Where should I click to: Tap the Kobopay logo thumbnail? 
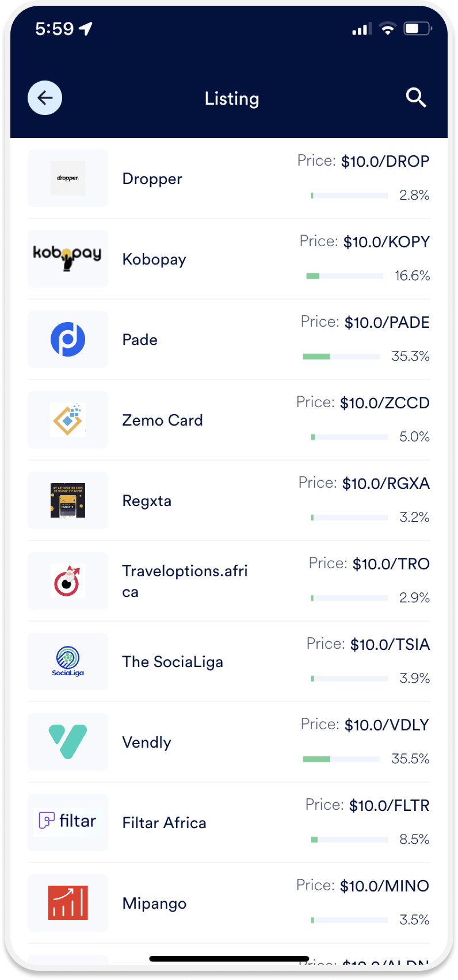[68, 259]
